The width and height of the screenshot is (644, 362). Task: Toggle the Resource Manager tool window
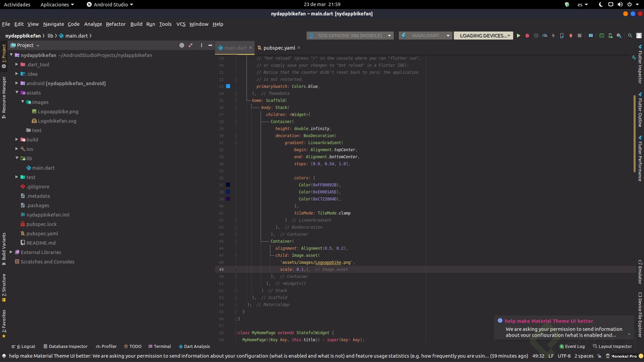click(x=4, y=97)
